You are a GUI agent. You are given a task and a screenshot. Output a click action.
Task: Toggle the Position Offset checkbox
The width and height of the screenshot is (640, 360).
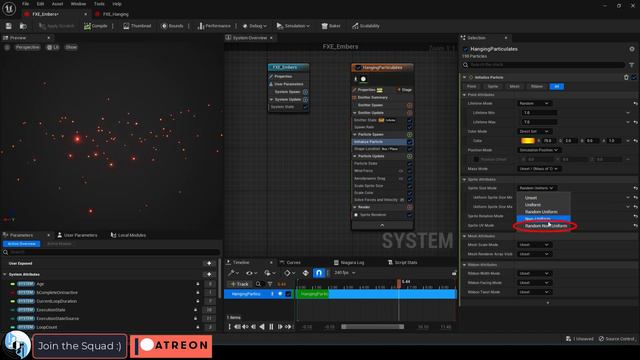(x=476, y=159)
